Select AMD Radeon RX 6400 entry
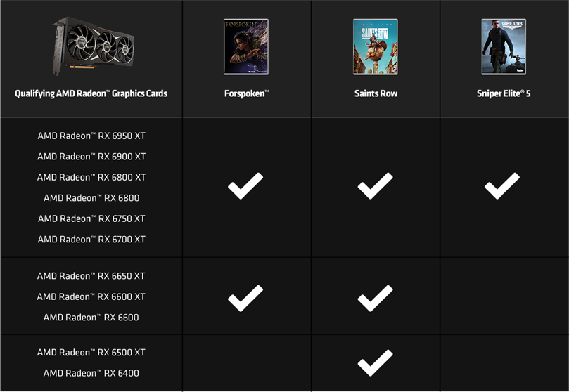This screenshot has width=569, height=392. tap(91, 373)
